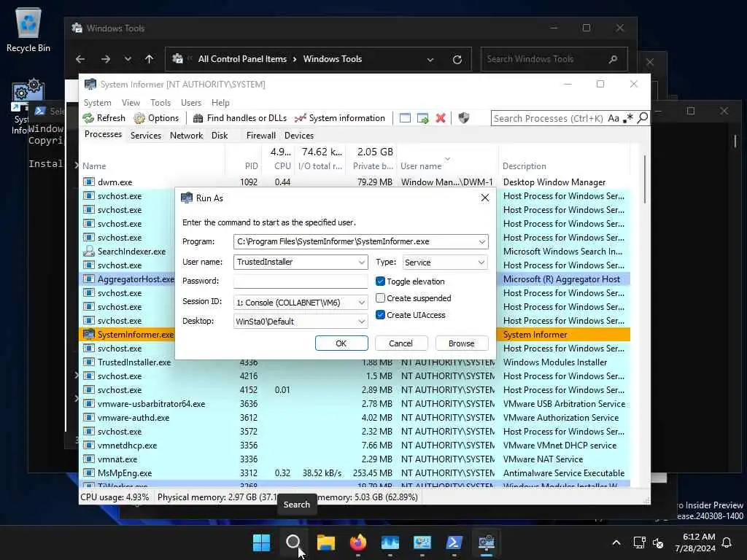Screen dimensions: 747x560
Task: Click Browse in Run As dialog
Action: coord(461,343)
